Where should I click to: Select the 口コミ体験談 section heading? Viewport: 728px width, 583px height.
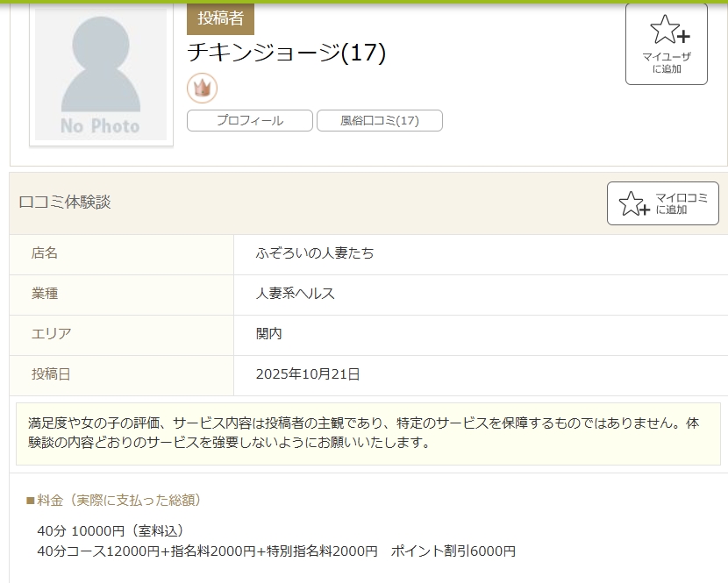click(x=65, y=203)
